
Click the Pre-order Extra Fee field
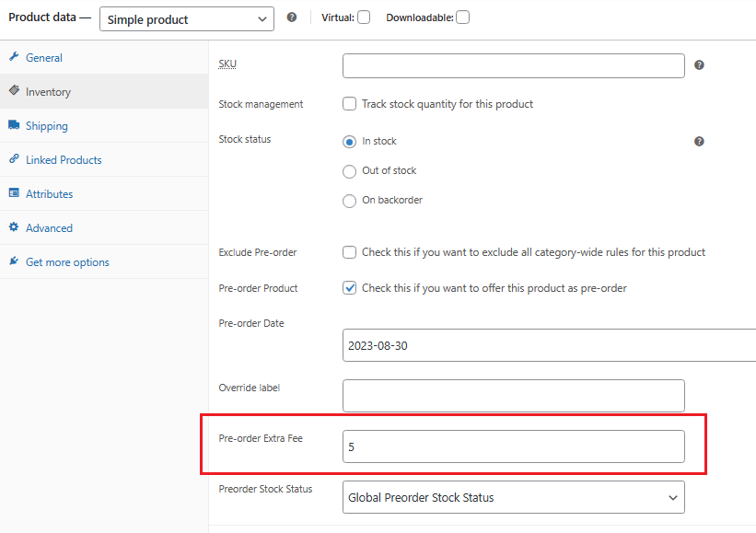(514, 446)
